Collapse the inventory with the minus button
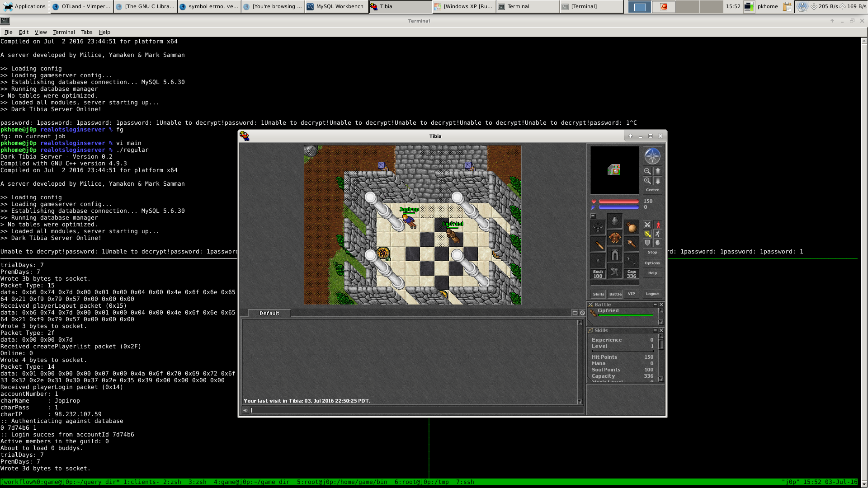The width and height of the screenshot is (868, 488). pos(593,216)
